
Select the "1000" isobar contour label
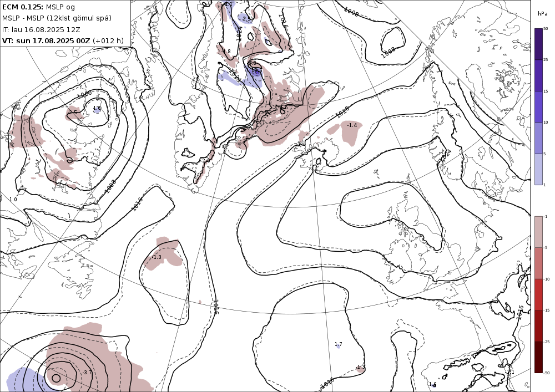tap(84, 95)
